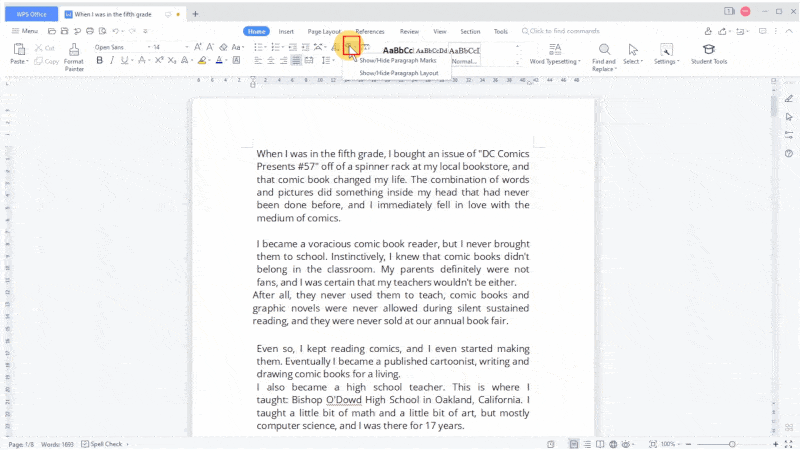Screen dimensions: 800x450
Task: Expand the styles gallery arrow
Action: click(518, 63)
